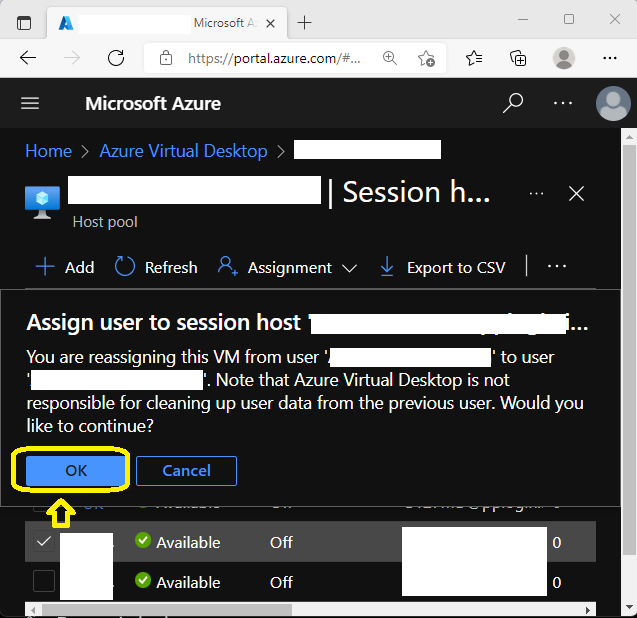
Task: Open browser Settings and more menu
Action: coord(609,59)
